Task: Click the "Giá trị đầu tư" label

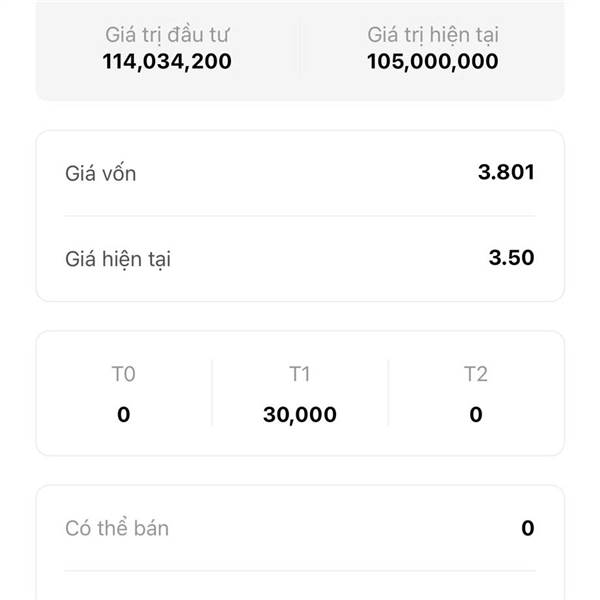Action: coord(168,35)
